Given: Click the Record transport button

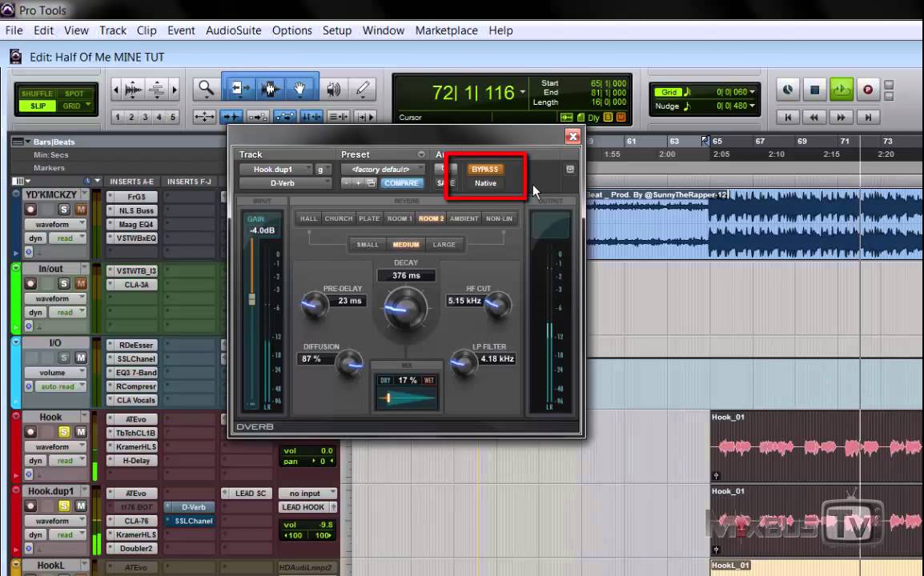Looking at the screenshot, I should point(867,90).
